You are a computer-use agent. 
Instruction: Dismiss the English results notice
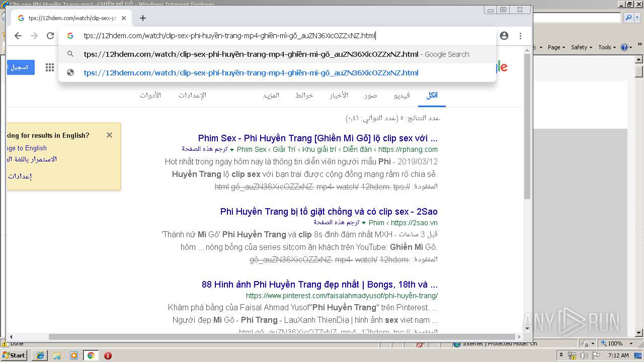click(109, 135)
